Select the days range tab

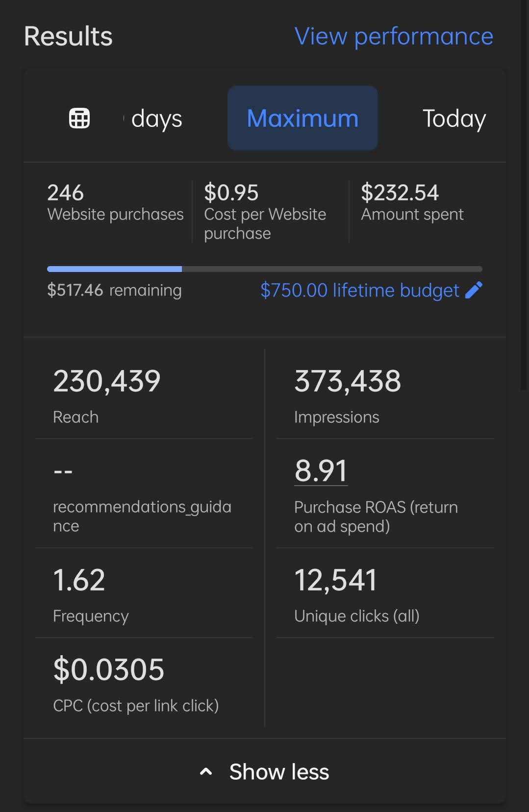[156, 119]
